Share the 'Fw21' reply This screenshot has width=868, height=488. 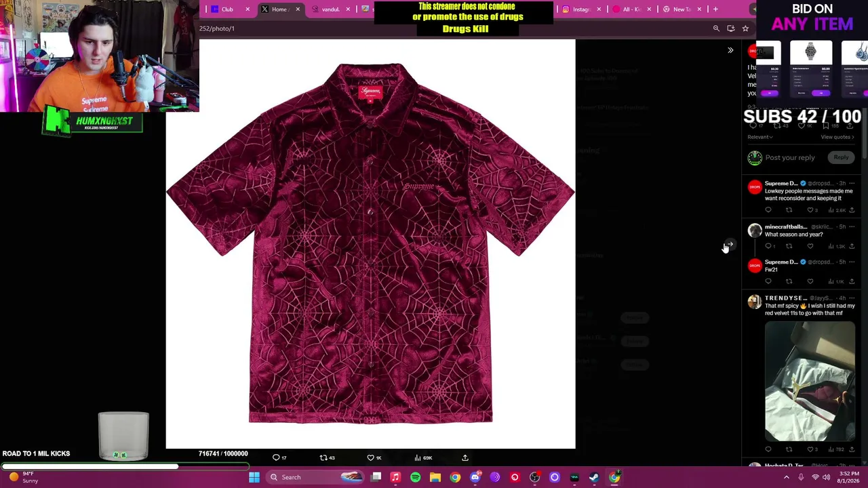click(852, 281)
